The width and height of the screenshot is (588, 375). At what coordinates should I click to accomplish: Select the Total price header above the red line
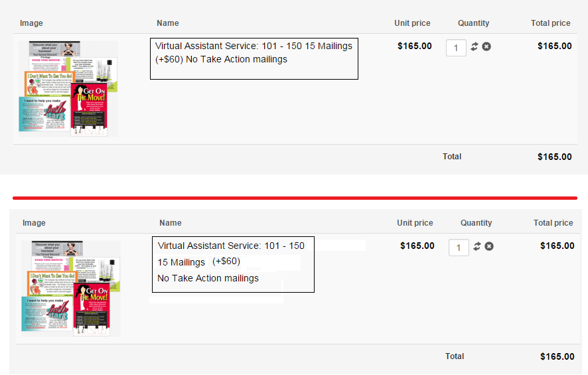[x=550, y=23]
